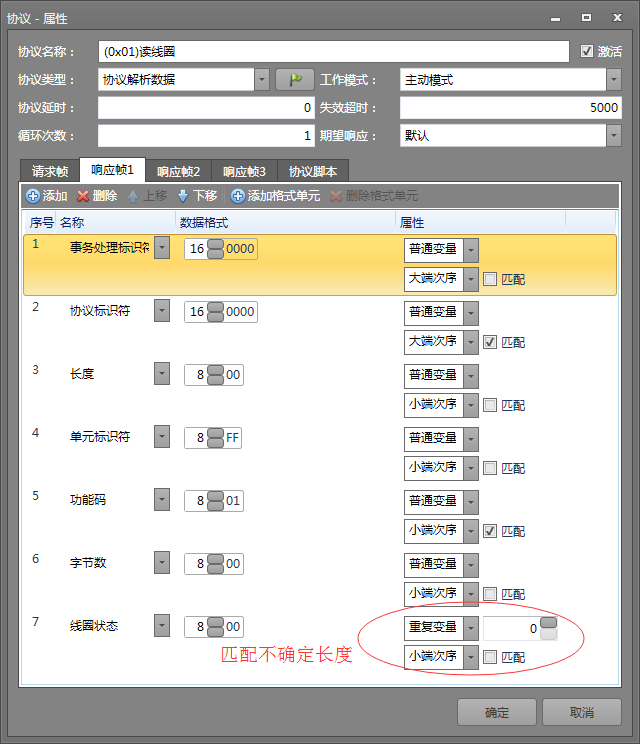The image size is (640, 744).
Task: Click the 取消 button
Action: click(582, 712)
